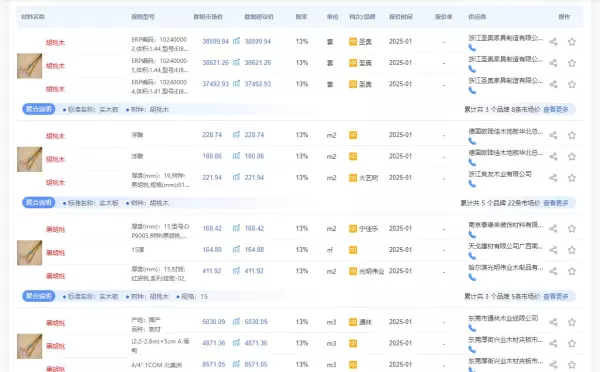Open product thumbnail beside 180.86 row
600x372 pixels.
(29, 159)
